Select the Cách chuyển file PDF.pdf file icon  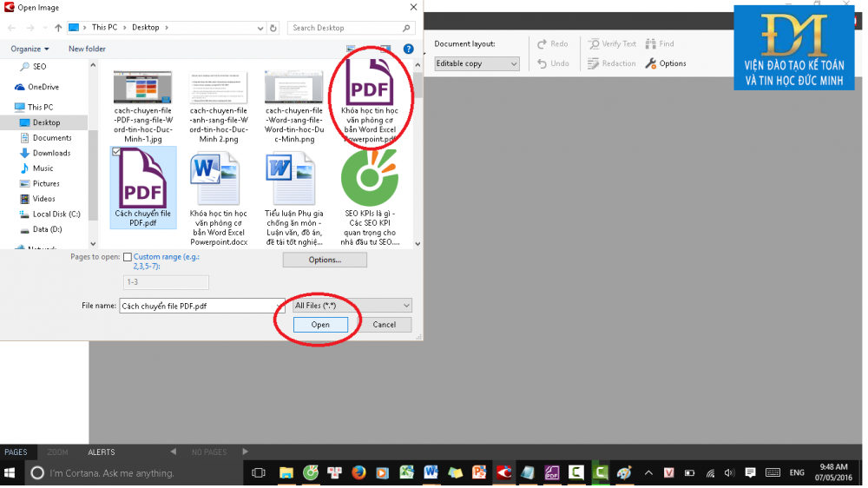tap(143, 180)
